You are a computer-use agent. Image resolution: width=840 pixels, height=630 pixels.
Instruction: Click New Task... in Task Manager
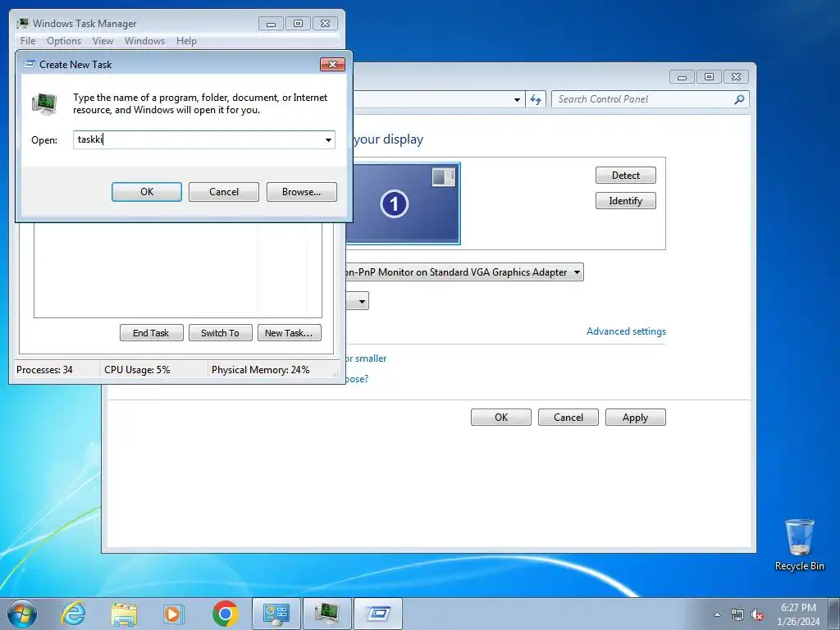[x=289, y=333]
